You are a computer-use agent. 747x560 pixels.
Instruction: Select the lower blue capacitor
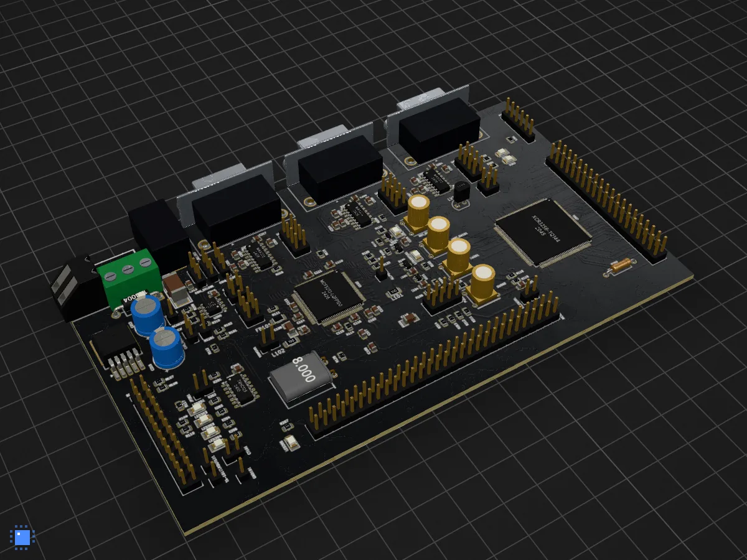(x=167, y=348)
